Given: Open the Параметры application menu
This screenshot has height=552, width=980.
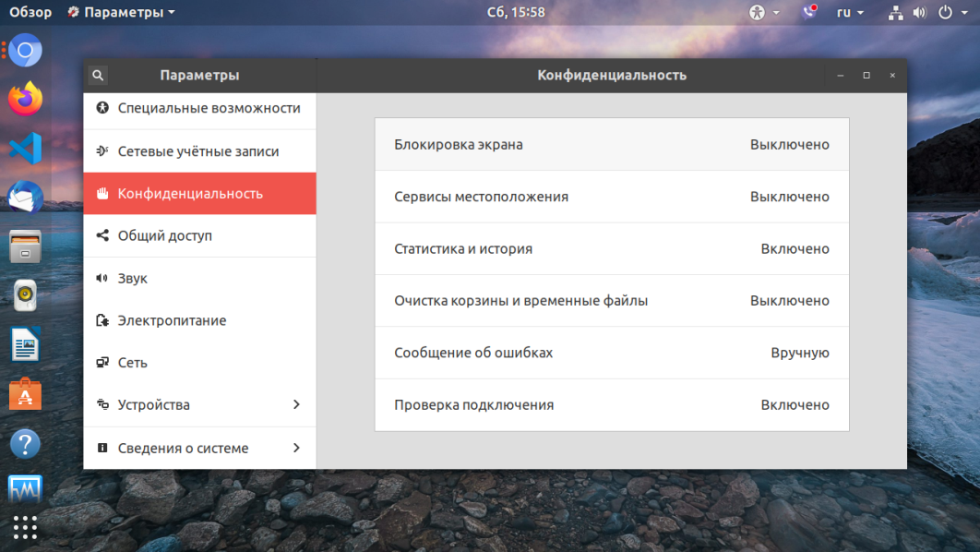Looking at the screenshot, I should 121,13.
